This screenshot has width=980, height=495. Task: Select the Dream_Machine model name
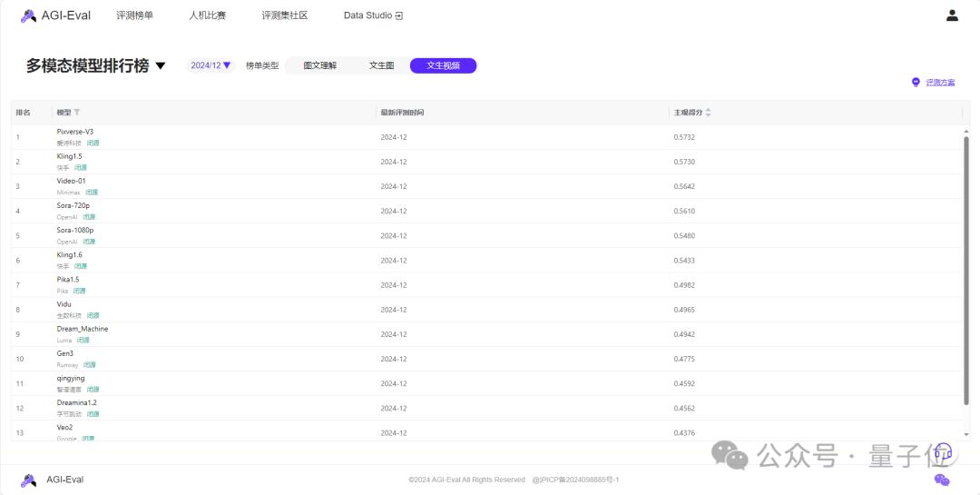click(83, 329)
